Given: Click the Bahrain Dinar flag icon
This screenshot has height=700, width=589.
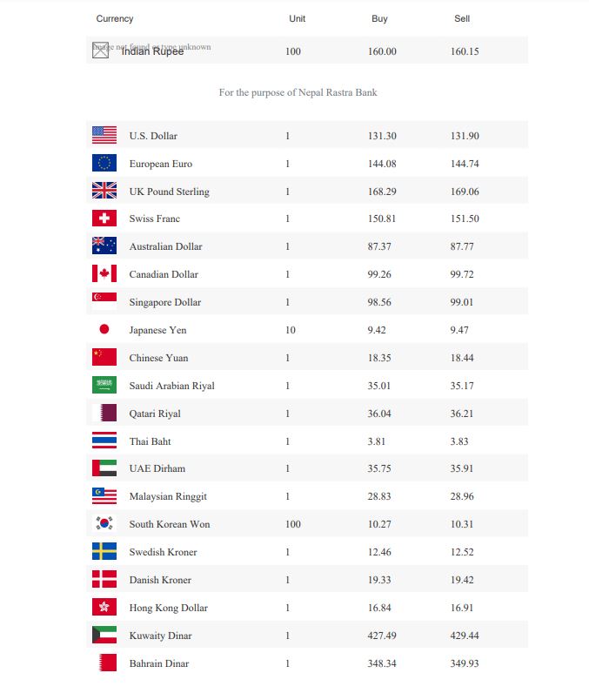Looking at the screenshot, I should (104, 663).
